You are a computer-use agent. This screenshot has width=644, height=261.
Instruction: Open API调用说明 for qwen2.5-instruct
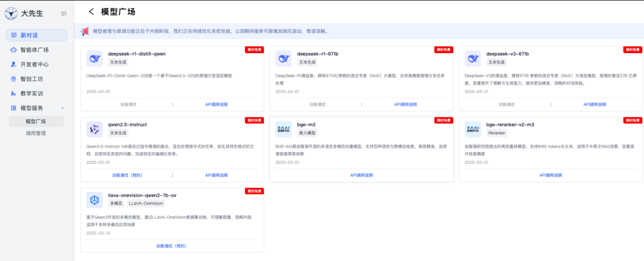[216, 175]
